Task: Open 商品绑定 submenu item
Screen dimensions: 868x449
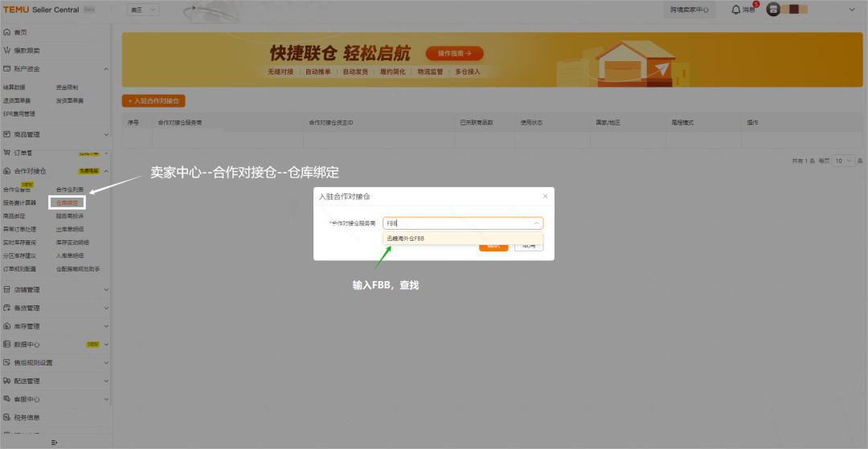Action: point(14,215)
